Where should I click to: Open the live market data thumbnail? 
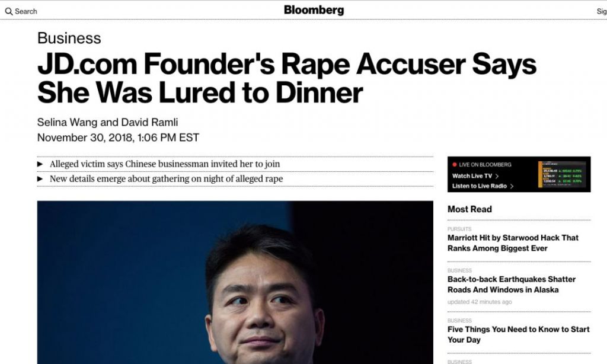pyautogui.click(x=564, y=175)
